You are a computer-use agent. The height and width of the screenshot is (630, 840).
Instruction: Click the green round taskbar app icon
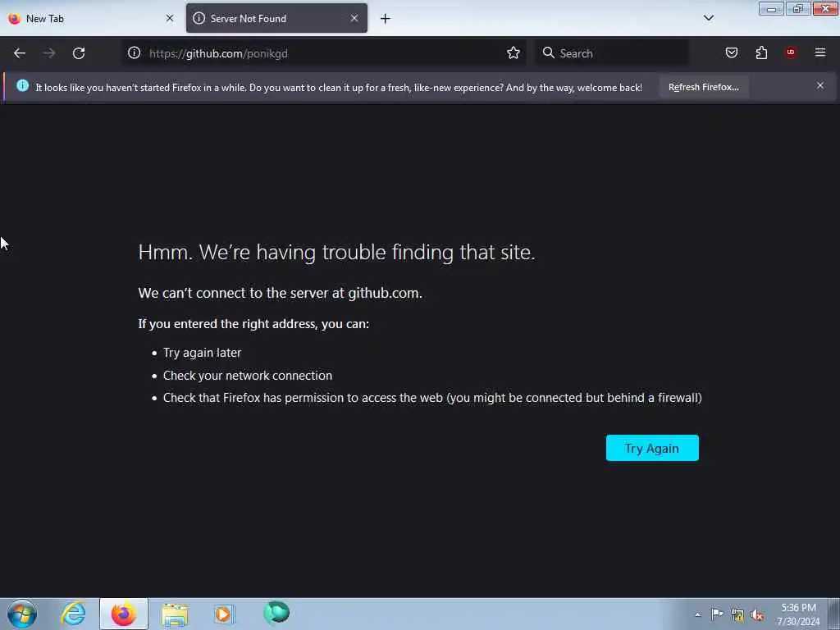click(276, 612)
